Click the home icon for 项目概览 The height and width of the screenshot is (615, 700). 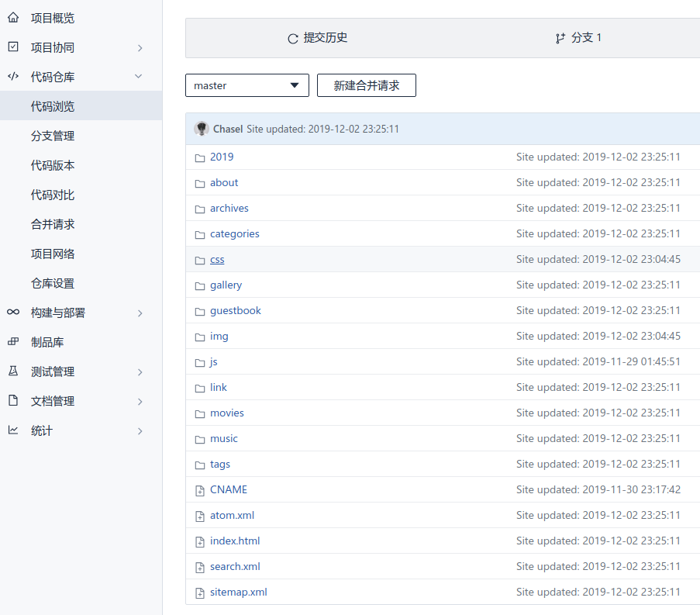point(13,18)
